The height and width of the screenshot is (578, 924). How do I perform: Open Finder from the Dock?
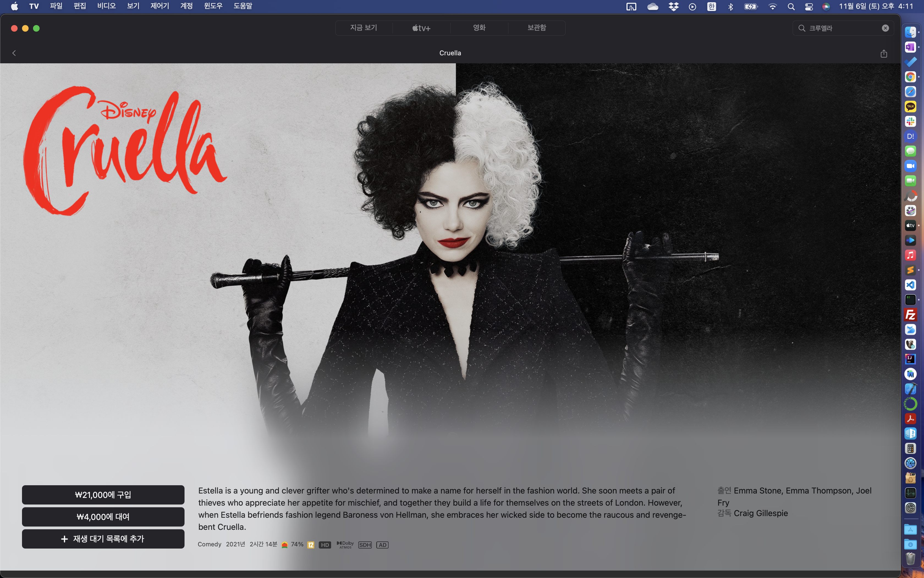point(910,32)
